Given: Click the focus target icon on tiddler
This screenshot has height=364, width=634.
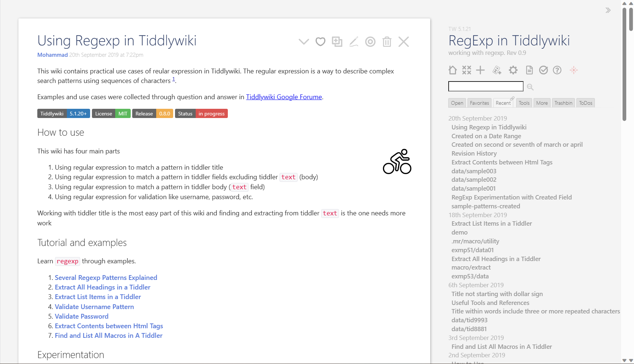Looking at the screenshot, I should click(x=370, y=42).
